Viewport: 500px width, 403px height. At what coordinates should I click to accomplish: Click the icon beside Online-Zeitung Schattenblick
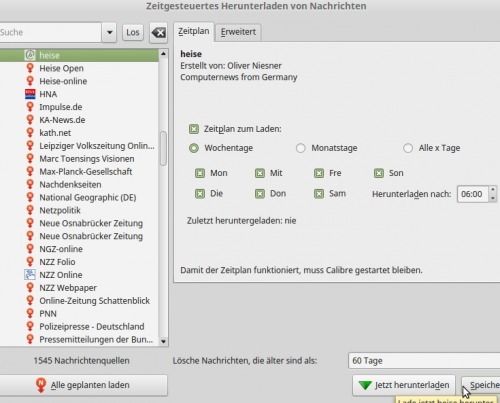tap(30, 301)
